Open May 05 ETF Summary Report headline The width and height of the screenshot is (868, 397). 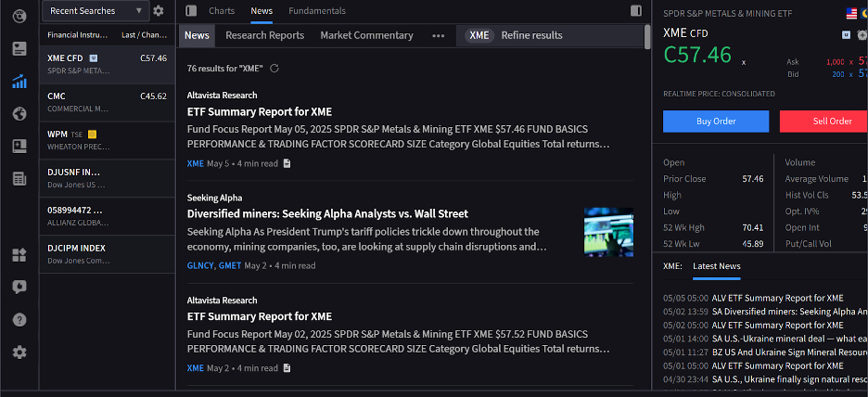pos(260,112)
